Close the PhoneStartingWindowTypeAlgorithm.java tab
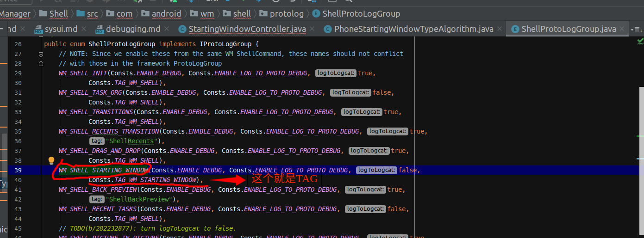Image resolution: width=644 pixels, height=238 pixels. (x=500, y=29)
